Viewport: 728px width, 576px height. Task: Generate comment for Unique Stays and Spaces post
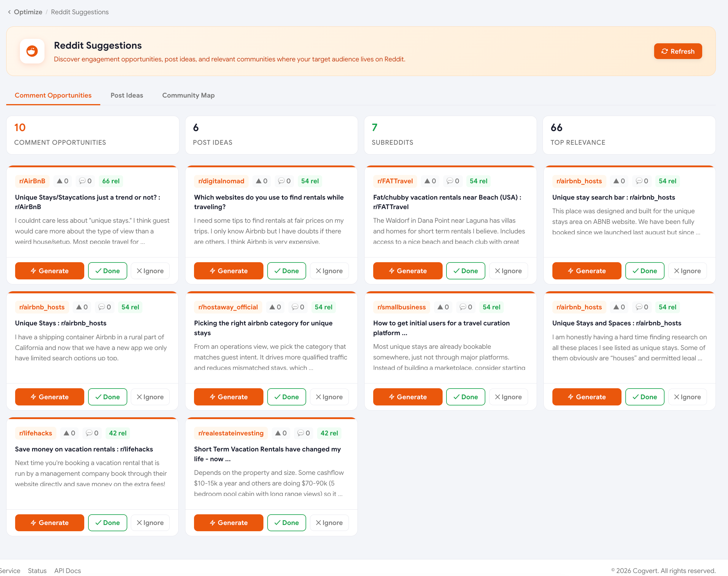pyautogui.click(x=587, y=397)
